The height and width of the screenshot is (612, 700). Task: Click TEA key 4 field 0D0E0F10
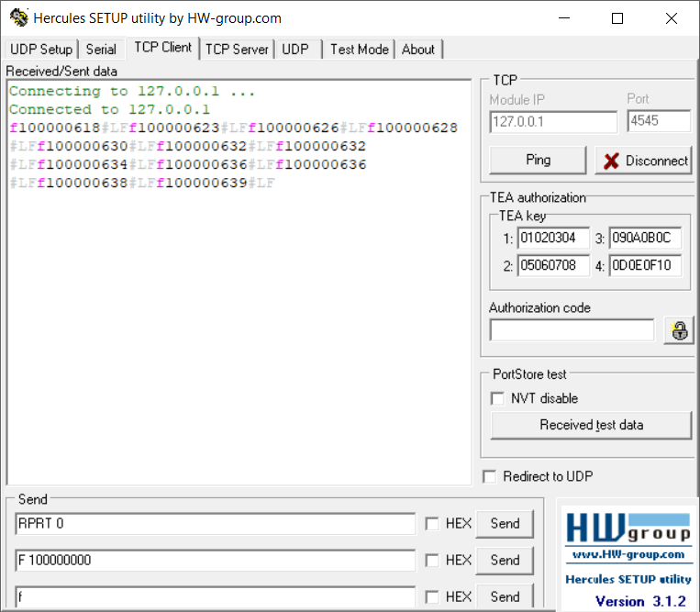click(x=645, y=265)
